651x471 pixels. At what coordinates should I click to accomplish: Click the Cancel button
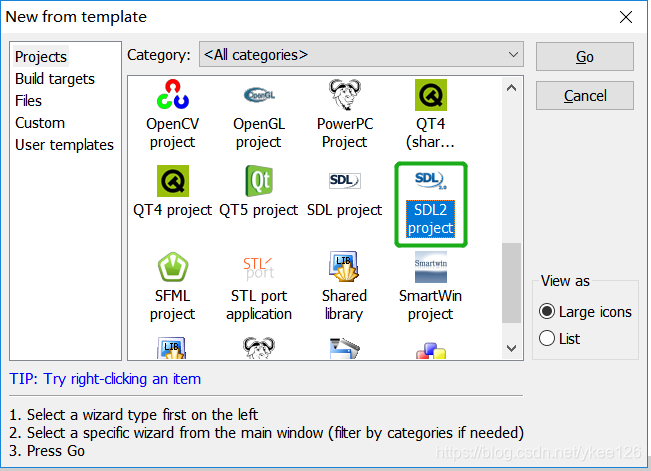pyautogui.click(x=585, y=96)
